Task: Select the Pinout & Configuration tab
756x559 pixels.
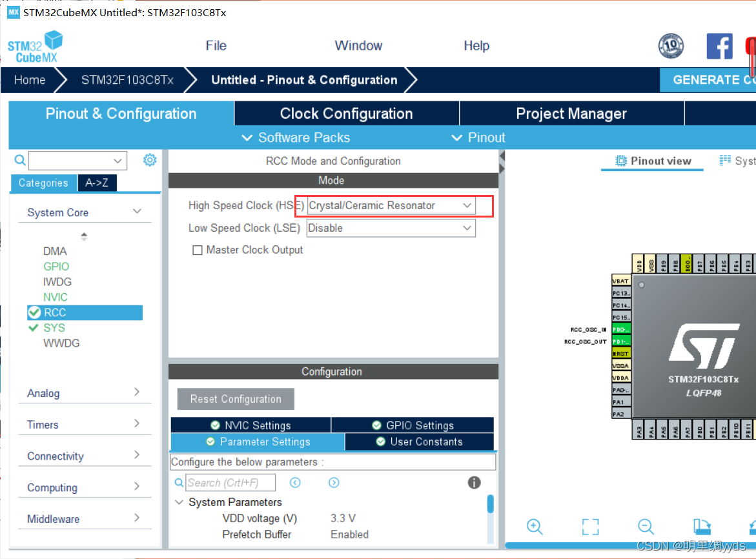Action: coord(121,113)
